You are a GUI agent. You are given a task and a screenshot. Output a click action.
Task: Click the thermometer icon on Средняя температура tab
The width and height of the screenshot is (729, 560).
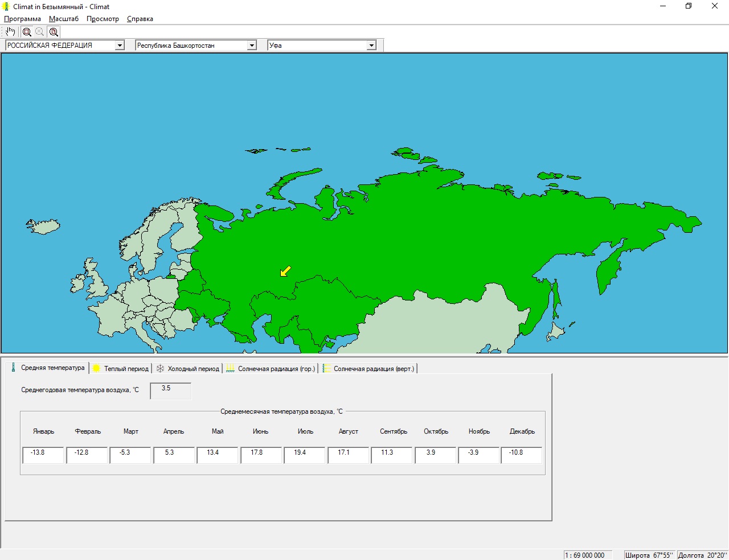(14, 368)
